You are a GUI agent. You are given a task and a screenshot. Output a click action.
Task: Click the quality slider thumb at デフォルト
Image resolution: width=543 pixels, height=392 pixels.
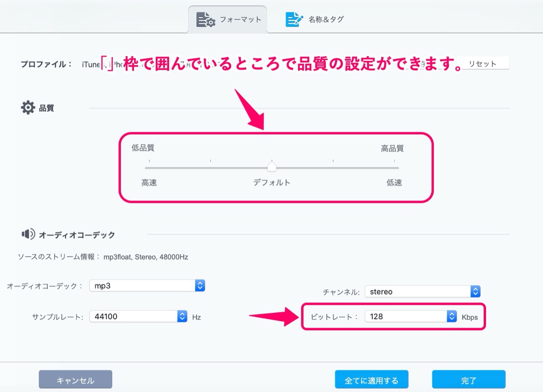(271, 167)
